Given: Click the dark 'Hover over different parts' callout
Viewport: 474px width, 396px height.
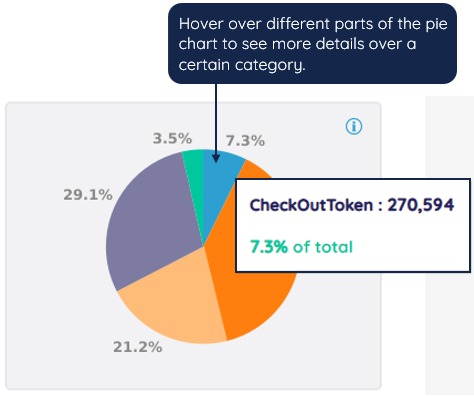Looking at the screenshot, I should coord(312,44).
